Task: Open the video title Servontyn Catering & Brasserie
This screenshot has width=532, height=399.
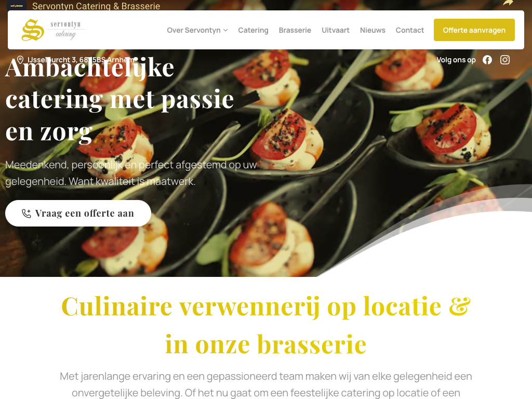Action: pyautogui.click(x=96, y=6)
